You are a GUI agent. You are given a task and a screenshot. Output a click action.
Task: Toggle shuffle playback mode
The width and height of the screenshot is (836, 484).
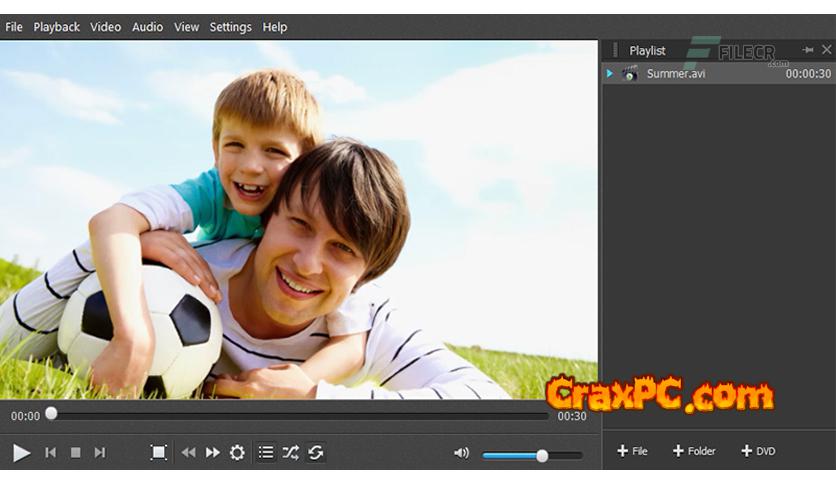pyautogui.click(x=290, y=453)
